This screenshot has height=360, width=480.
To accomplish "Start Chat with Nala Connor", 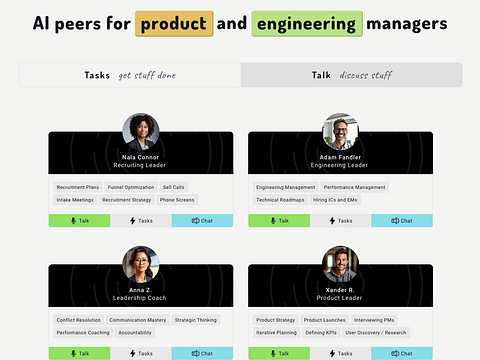I will coord(202,221).
